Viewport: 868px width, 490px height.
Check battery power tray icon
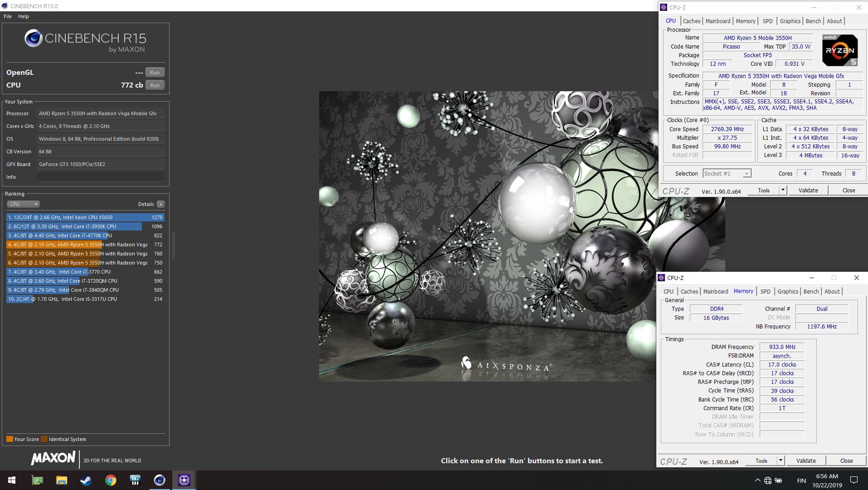[x=778, y=480]
